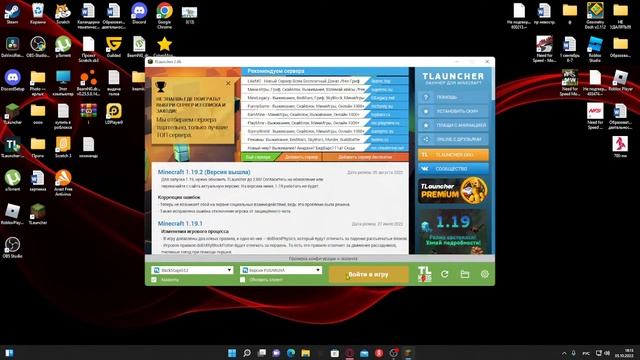Close the yellow server recommendation popup
This screenshot has width=640, height=360.
[228, 83]
